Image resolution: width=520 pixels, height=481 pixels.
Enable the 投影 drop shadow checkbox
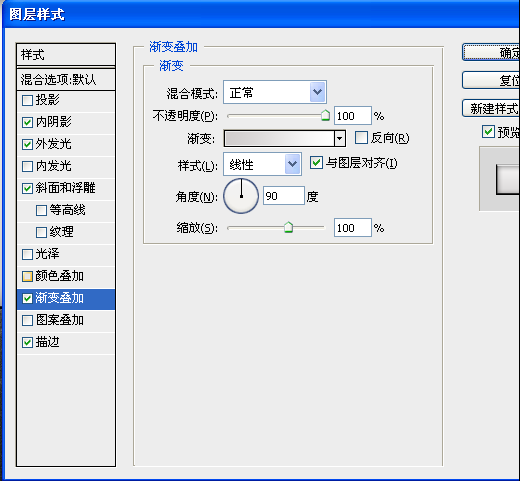pos(27,100)
